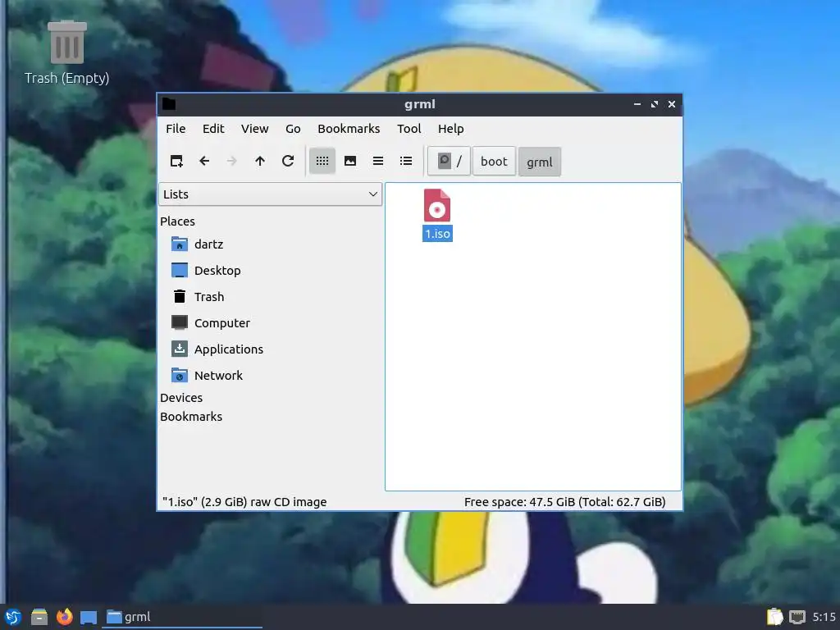Go up to parent folder arrow
The image size is (840, 630).
(x=260, y=161)
